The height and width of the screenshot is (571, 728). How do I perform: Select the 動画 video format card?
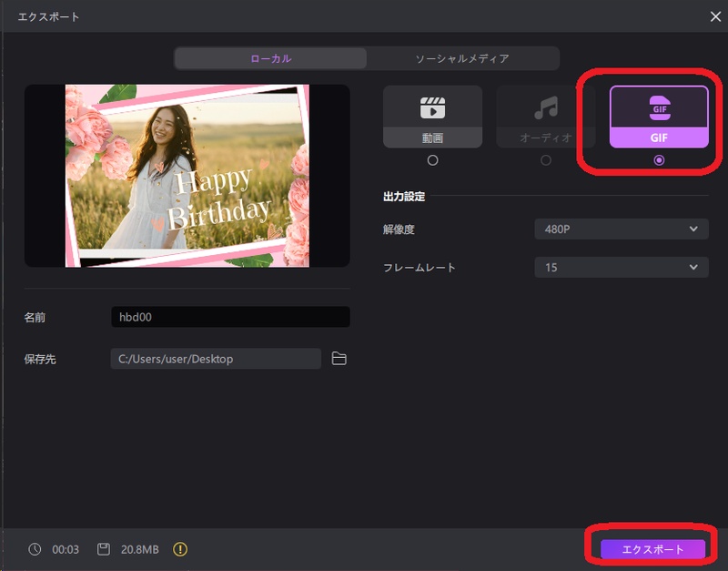click(432, 117)
